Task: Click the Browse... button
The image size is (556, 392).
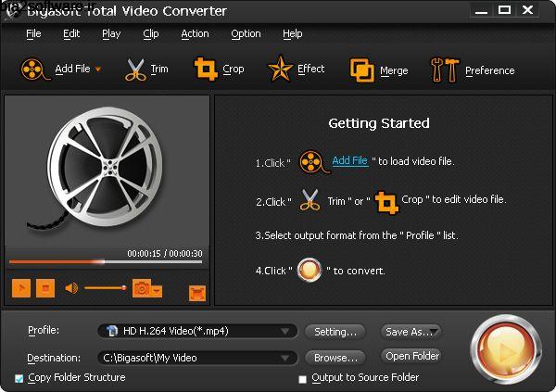Action: (x=335, y=358)
